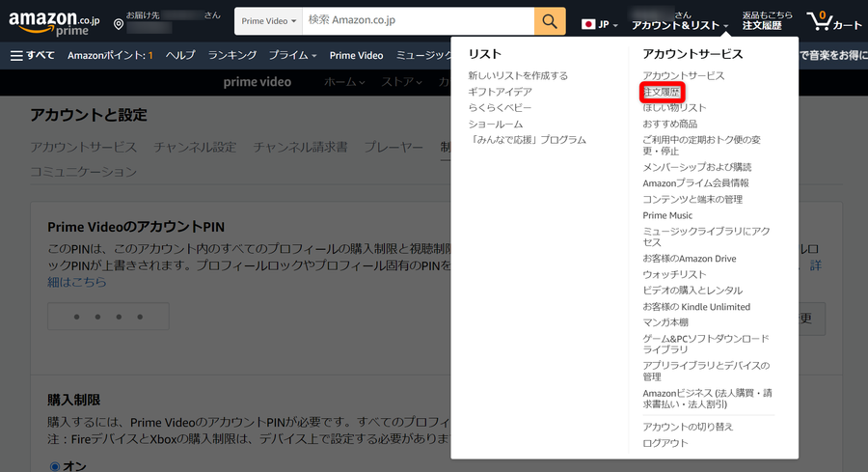868x472 pixels.
Task: Click the Japan flag JP icon
Action: [x=588, y=24]
